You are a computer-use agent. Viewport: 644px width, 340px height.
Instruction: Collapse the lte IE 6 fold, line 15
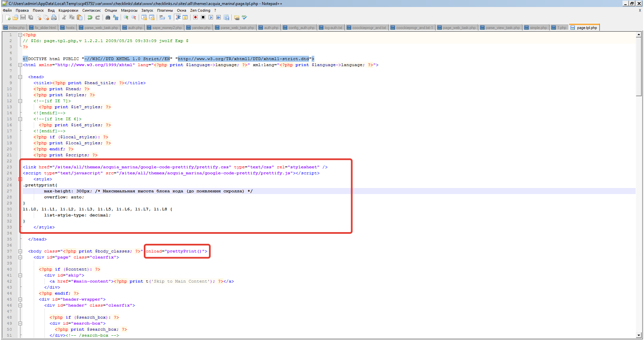(x=20, y=119)
